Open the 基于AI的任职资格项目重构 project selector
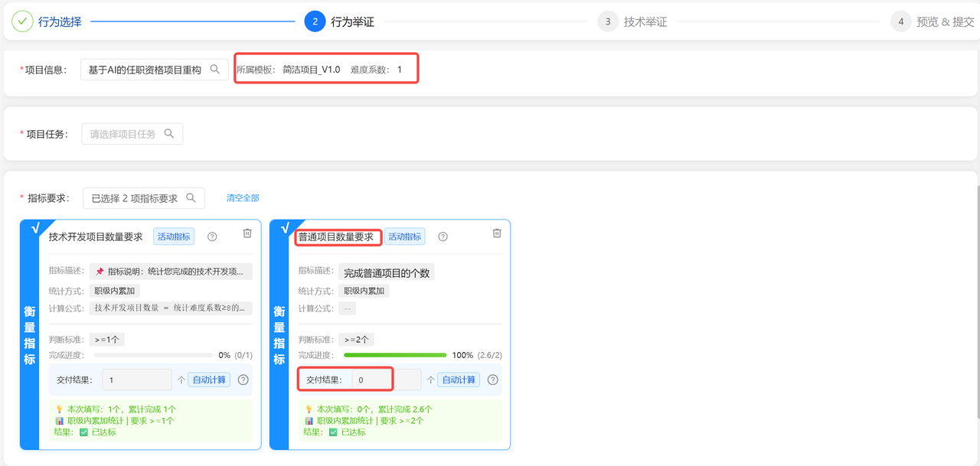980x466 pixels. point(153,69)
